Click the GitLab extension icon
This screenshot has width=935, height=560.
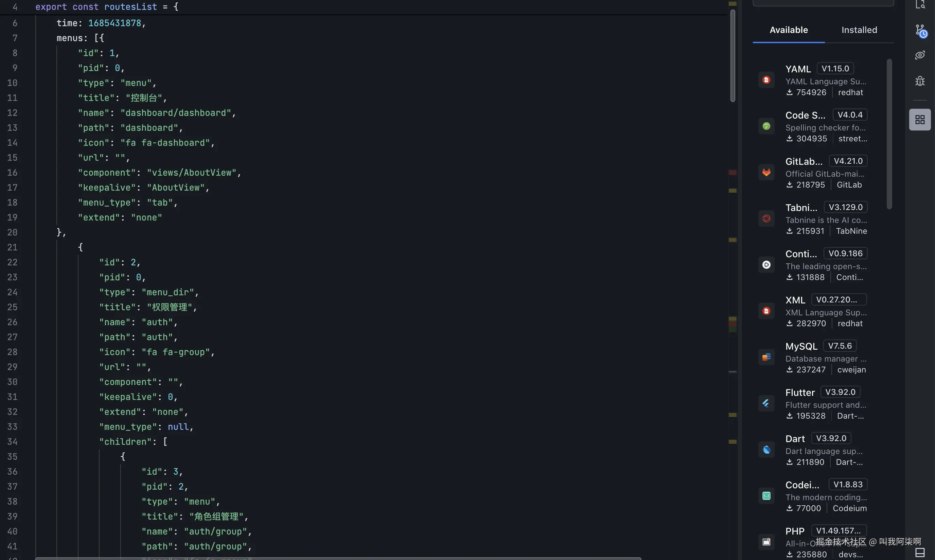(766, 173)
